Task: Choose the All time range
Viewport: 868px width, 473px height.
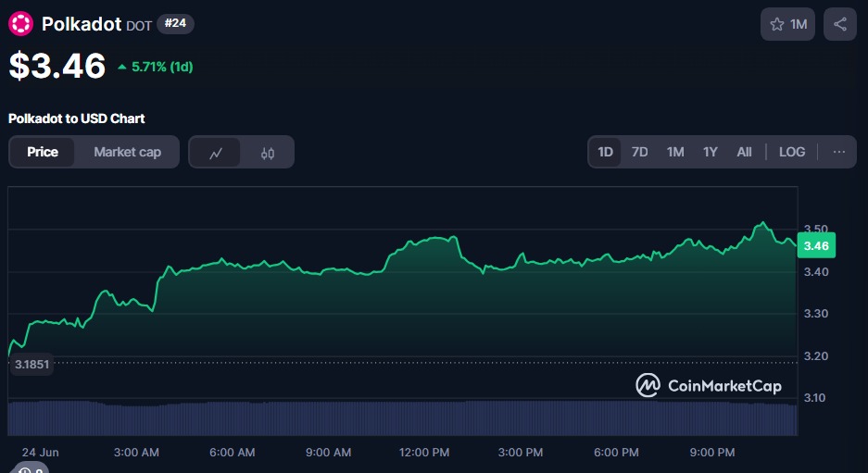Action: coord(744,152)
